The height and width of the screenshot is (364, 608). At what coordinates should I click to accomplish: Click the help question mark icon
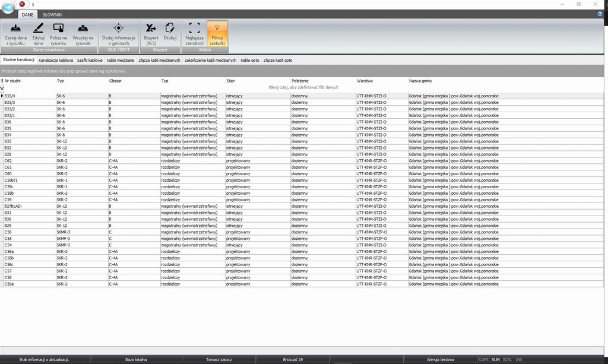(x=600, y=13)
